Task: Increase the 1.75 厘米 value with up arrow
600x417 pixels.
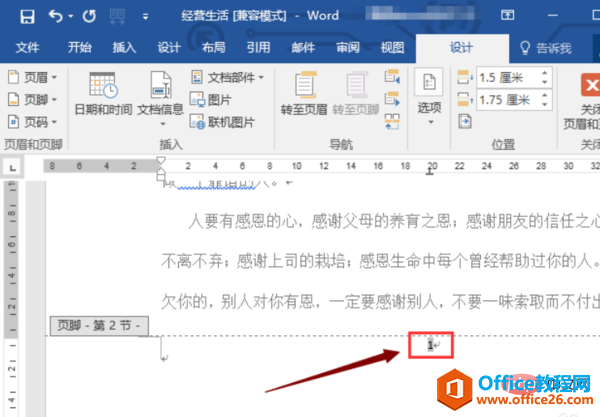Action: click(545, 95)
